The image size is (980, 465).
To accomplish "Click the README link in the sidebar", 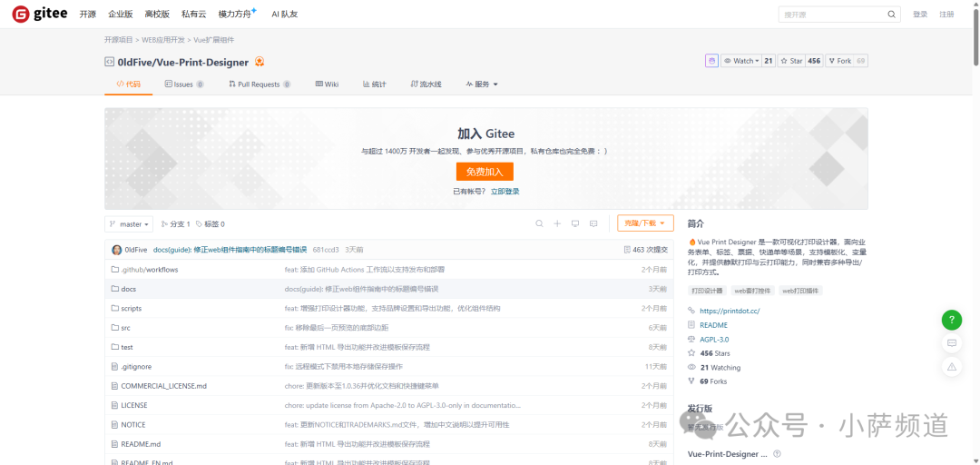I will tap(714, 325).
